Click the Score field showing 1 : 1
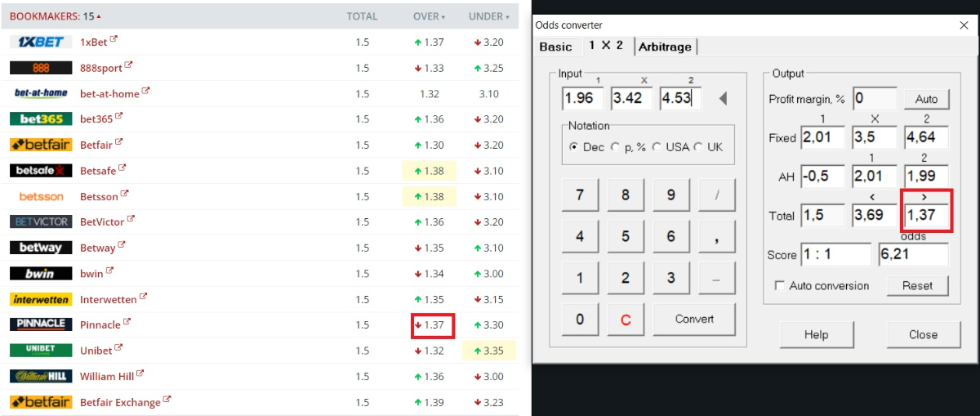 click(x=836, y=254)
